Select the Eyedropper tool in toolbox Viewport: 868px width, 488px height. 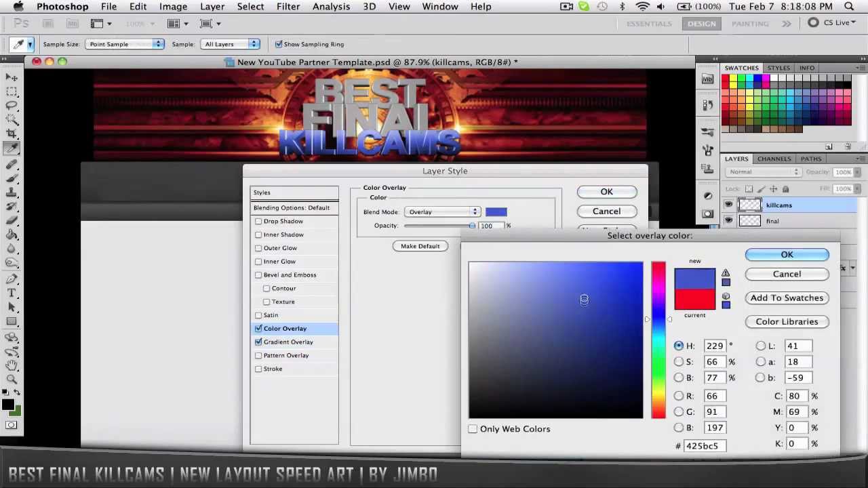click(x=12, y=148)
